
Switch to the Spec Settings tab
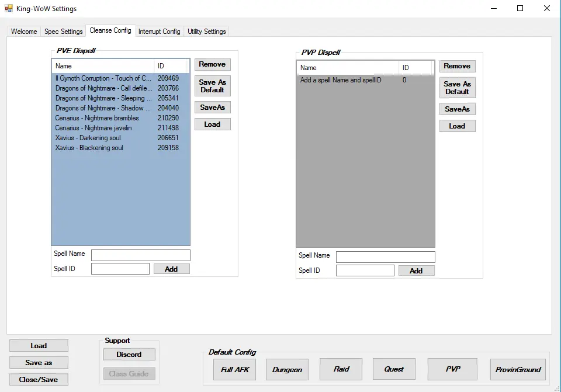[63, 32]
